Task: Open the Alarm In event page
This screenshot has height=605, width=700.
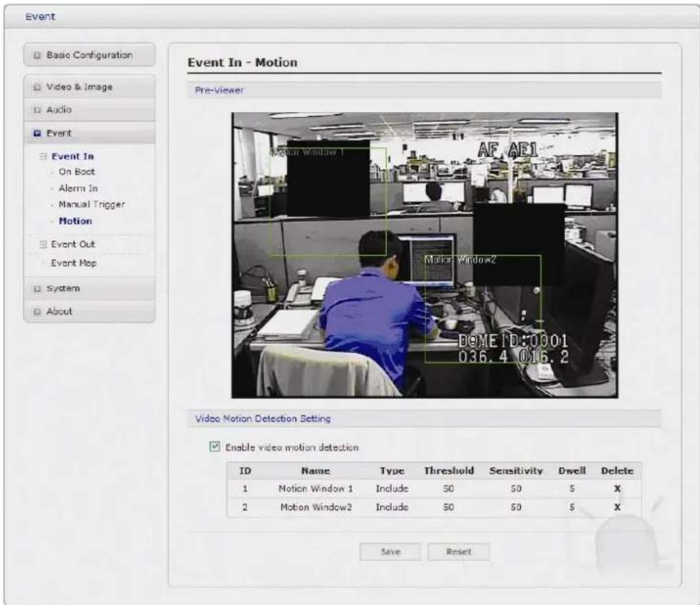Action: (78, 188)
